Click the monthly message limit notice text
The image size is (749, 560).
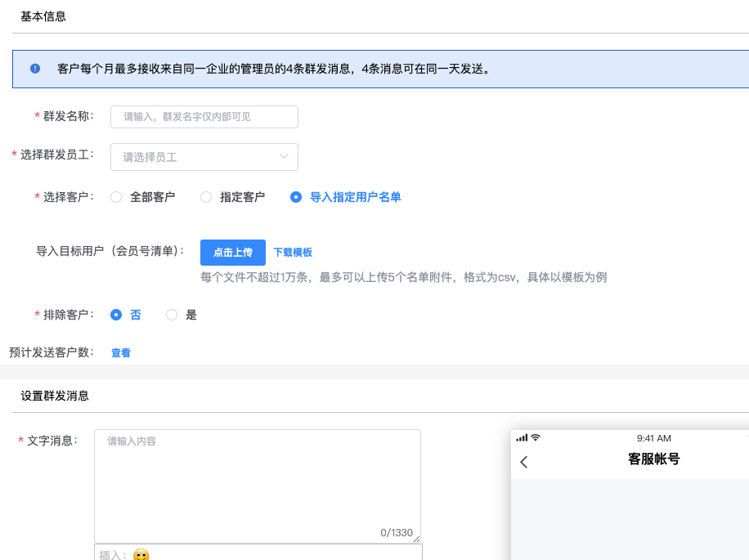[275, 69]
